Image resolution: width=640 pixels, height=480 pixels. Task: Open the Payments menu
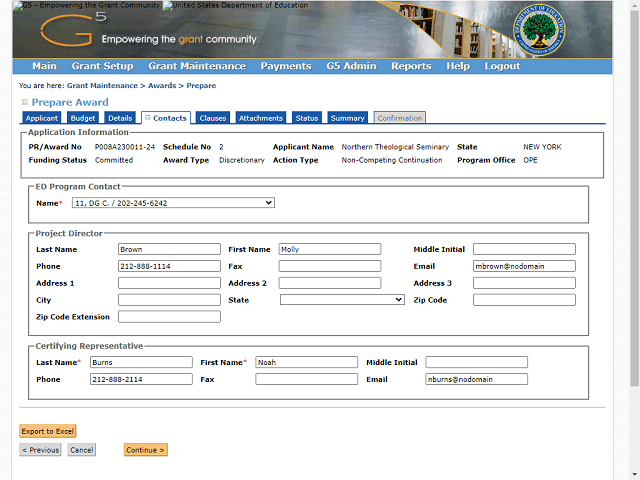(x=285, y=66)
